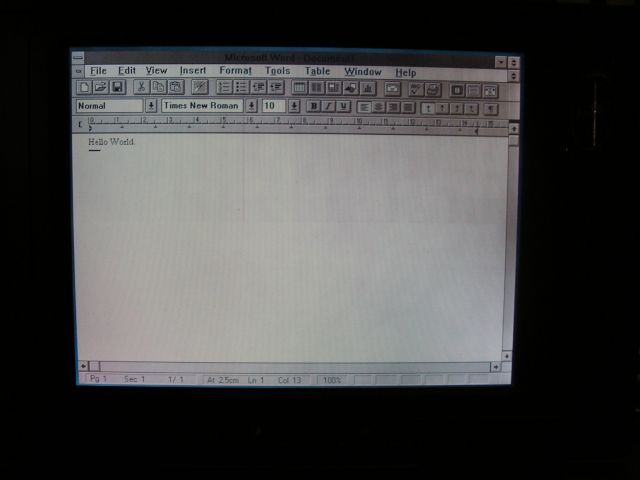The width and height of the screenshot is (640, 480).
Task: Click the Zoom 100 Percent icon
Action: [473, 91]
